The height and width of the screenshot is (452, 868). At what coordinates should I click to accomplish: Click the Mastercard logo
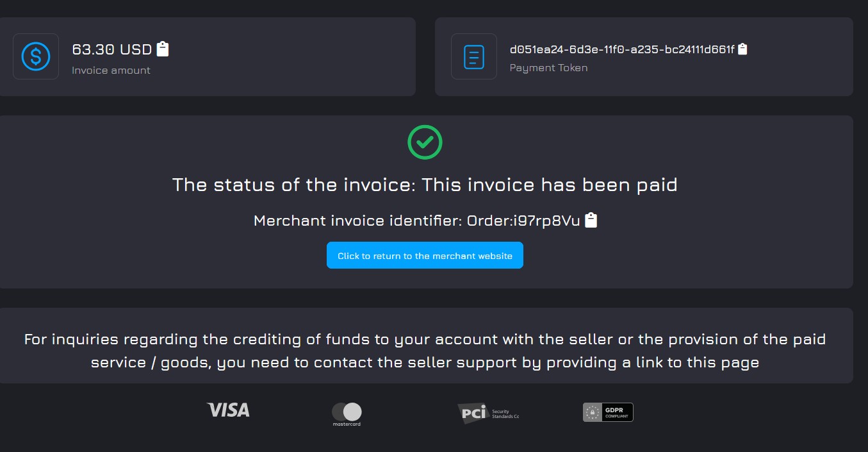(347, 414)
